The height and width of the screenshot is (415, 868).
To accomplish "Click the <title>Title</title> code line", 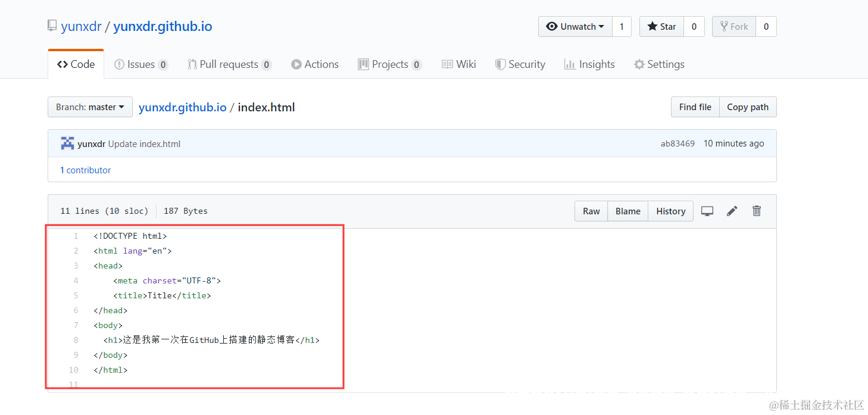I will [162, 295].
